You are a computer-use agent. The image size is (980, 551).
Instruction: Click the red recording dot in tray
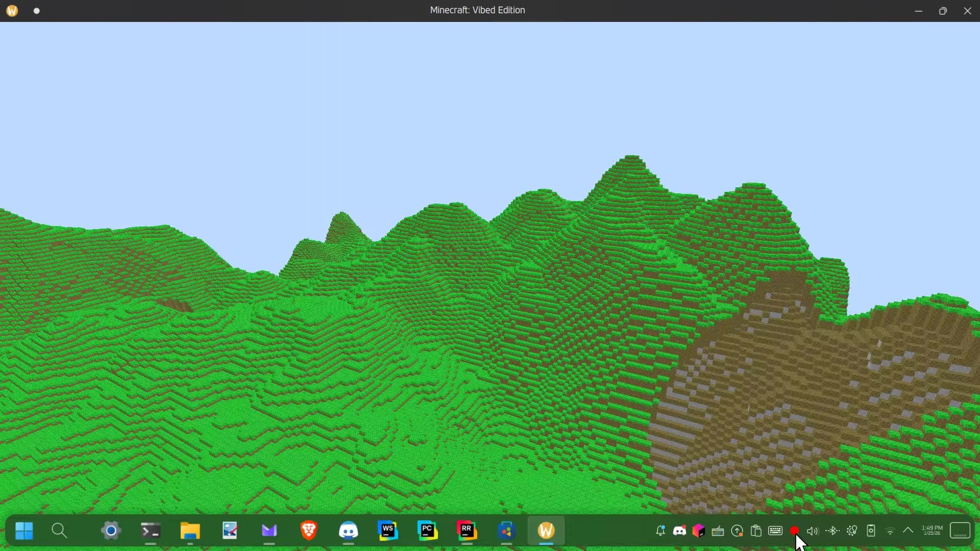pyautogui.click(x=794, y=531)
